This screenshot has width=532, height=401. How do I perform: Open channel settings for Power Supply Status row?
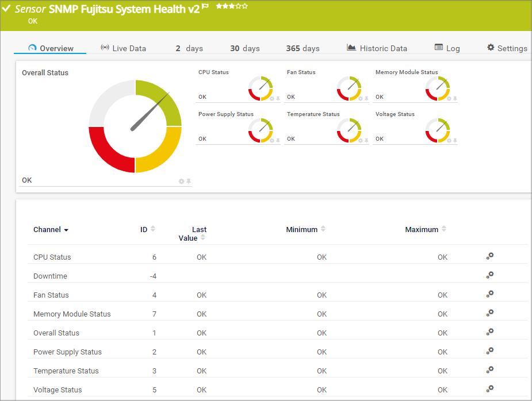(489, 352)
